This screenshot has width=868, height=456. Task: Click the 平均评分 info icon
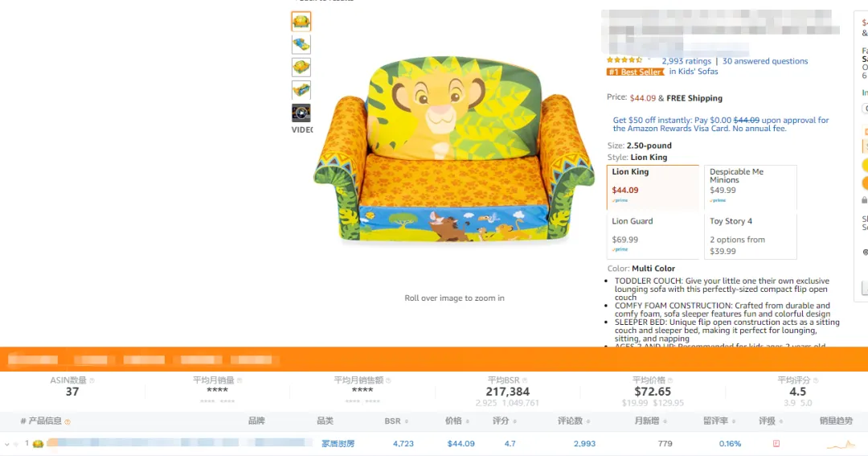point(816,380)
